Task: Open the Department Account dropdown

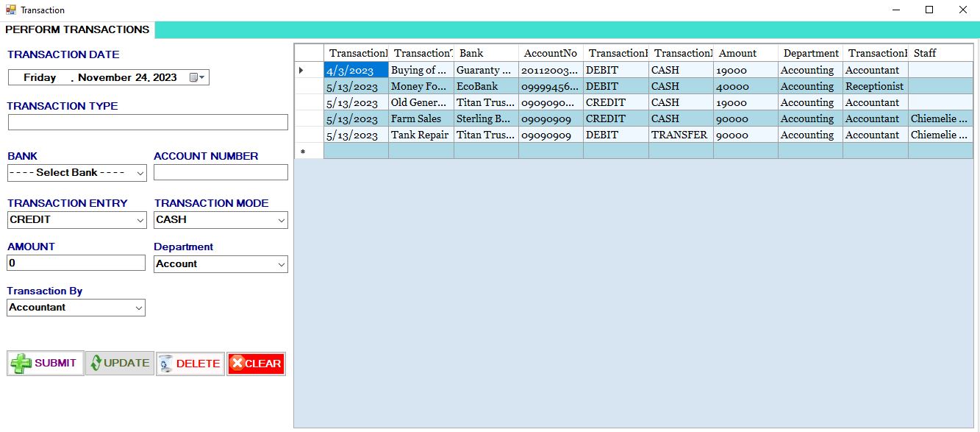Action: 281,264
